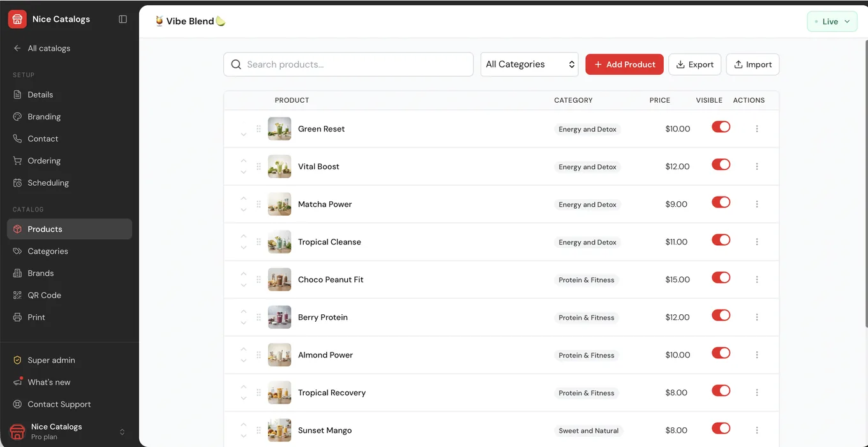Image resolution: width=868 pixels, height=447 pixels.
Task: Toggle visibility of Tropical Recovery
Action: pos(721,391)
